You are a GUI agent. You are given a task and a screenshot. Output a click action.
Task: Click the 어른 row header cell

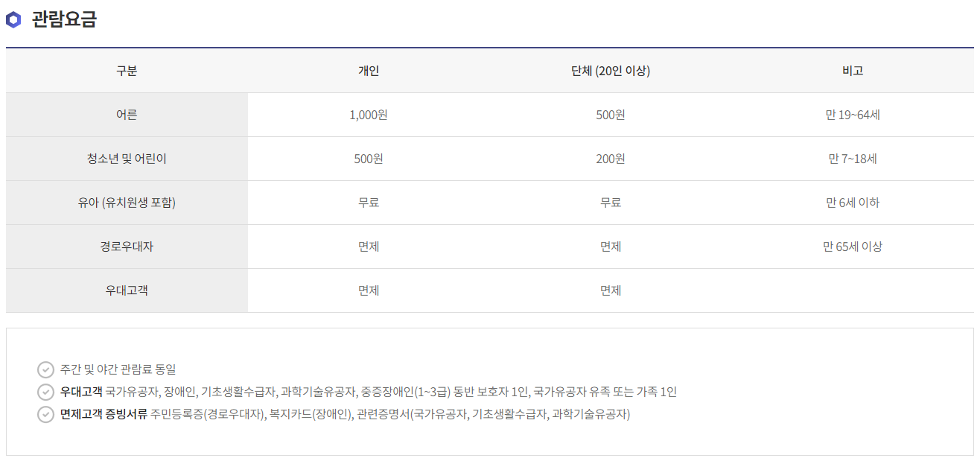(127, 115)
